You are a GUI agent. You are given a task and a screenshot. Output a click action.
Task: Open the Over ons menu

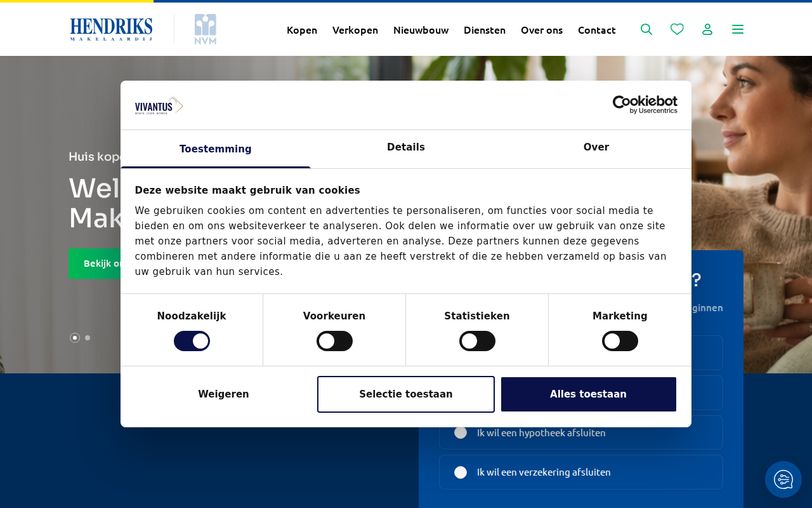pos(542,30)
